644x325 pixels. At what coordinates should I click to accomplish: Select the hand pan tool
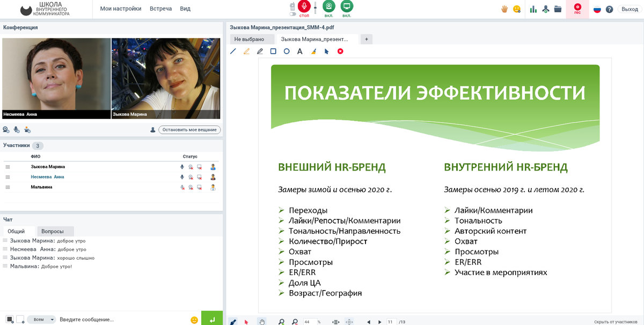point(262,321)
